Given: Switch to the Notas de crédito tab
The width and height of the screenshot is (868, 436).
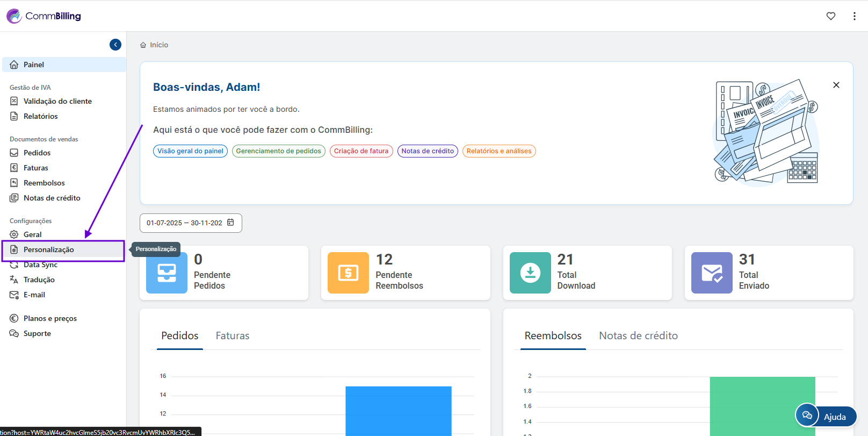Looking at the screenshot, I should pyautogui.click(x=638, y=336).
